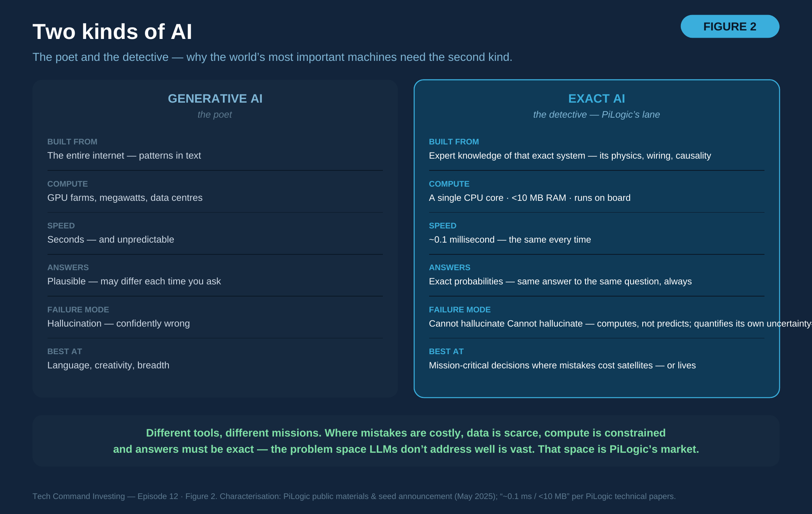The width and height of the screenshot is (812, 514).
Task: Click the SPEED label under Exact AI
Action: click(x=443, y=226)
